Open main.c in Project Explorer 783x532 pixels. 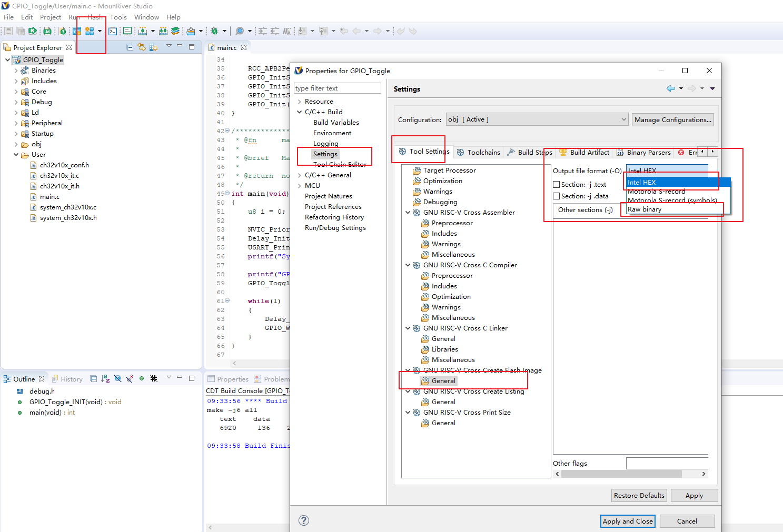pyautogui.click(x=49, y=196)
